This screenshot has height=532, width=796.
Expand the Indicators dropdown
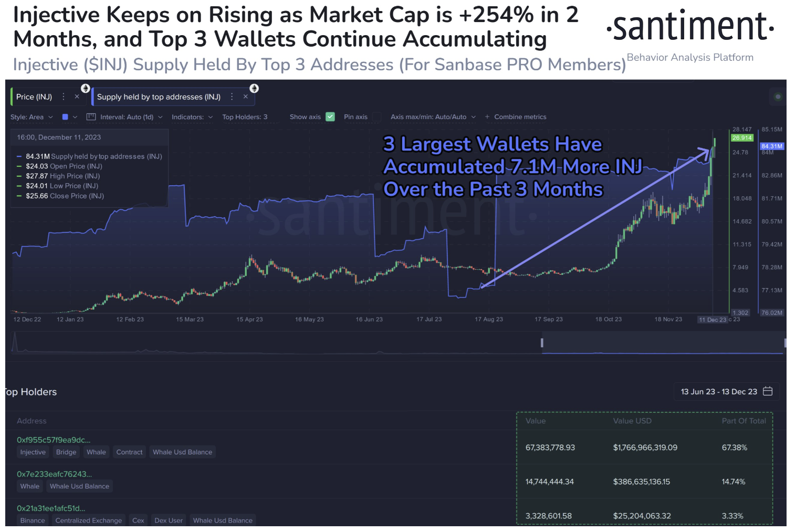click(x=192, y=117)
